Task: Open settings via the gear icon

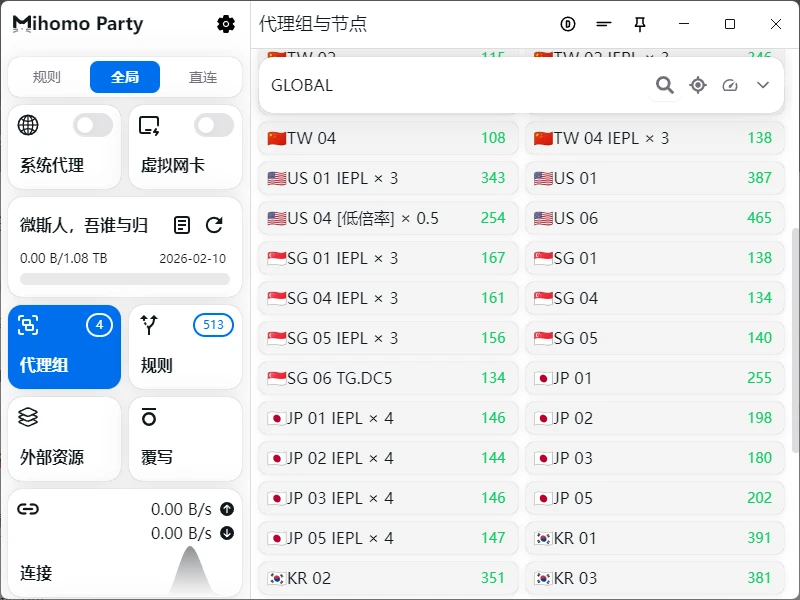Action: point(226,24)
